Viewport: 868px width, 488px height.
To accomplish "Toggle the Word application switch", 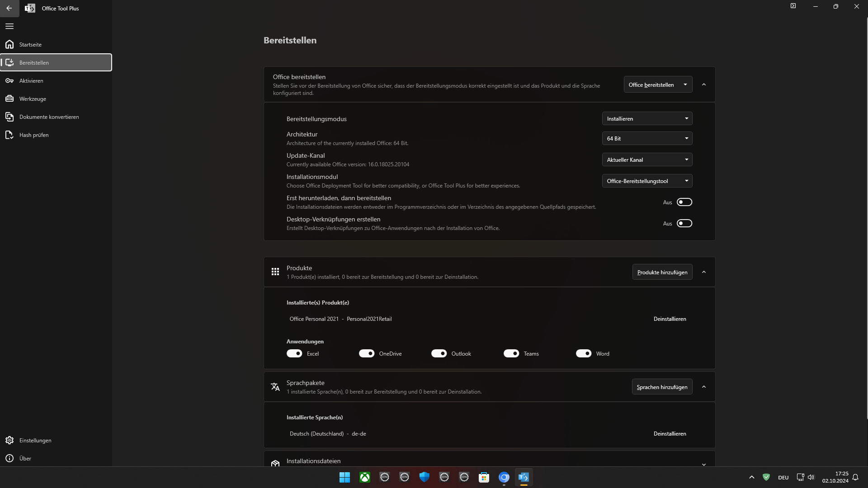I will (584, 353).
